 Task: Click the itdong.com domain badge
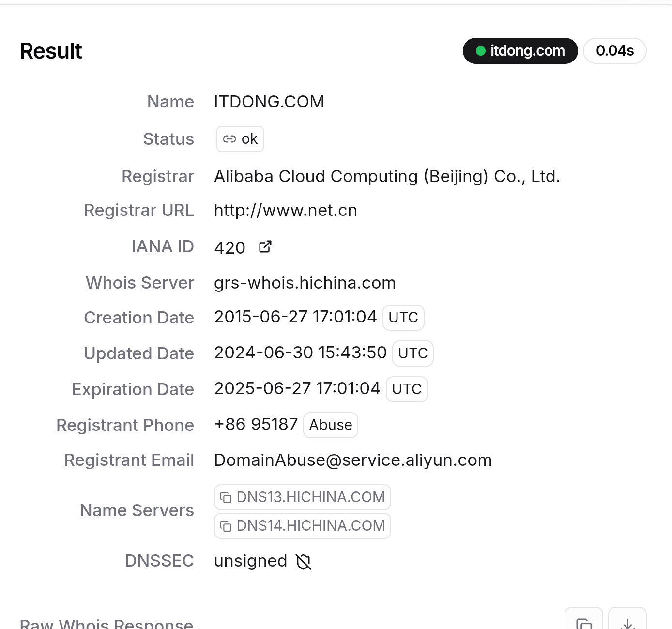pyautogui.click(x=520, y=51)
